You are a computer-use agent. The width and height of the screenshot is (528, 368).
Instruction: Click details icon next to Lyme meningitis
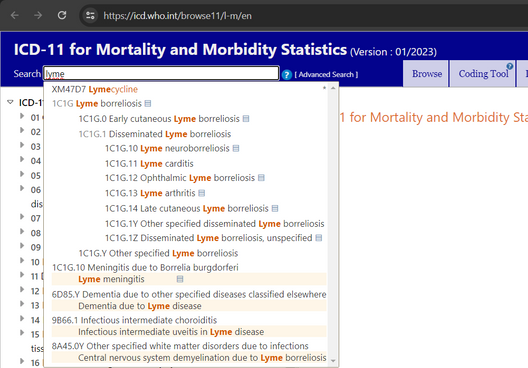180,279
